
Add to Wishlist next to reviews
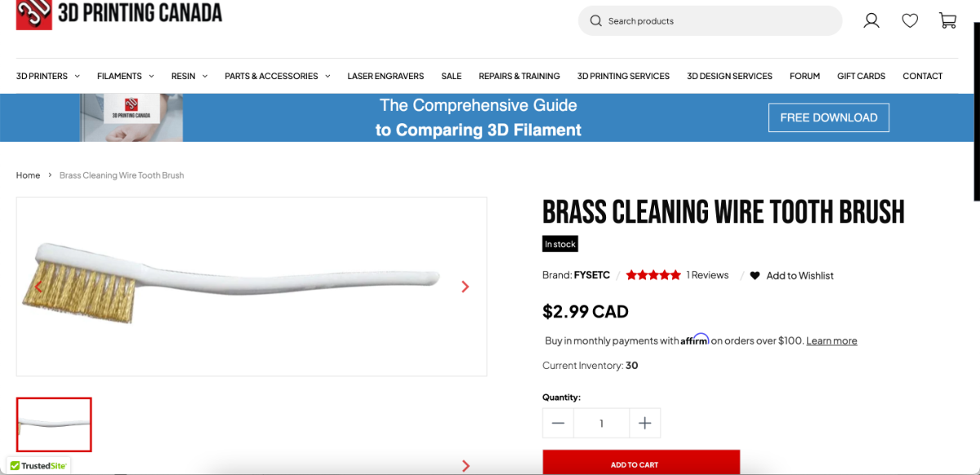[x=792, y=276]
